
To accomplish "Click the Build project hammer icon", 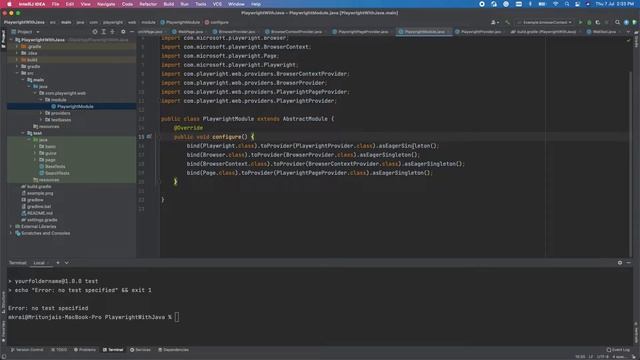I will click(507, 22).
